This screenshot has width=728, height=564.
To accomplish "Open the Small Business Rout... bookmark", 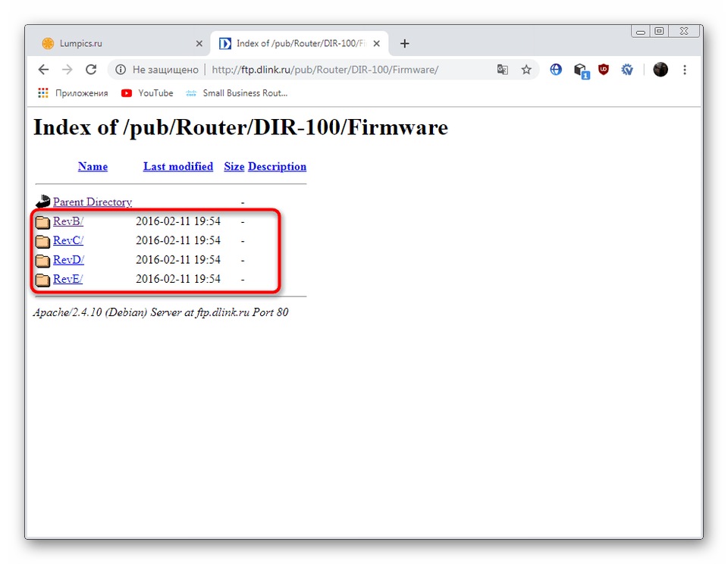I will point(237,92).
